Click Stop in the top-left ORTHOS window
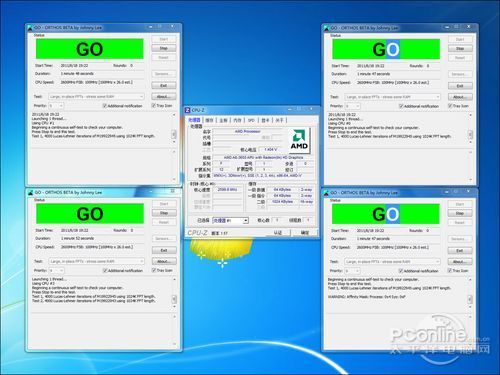 click(164, 48)
